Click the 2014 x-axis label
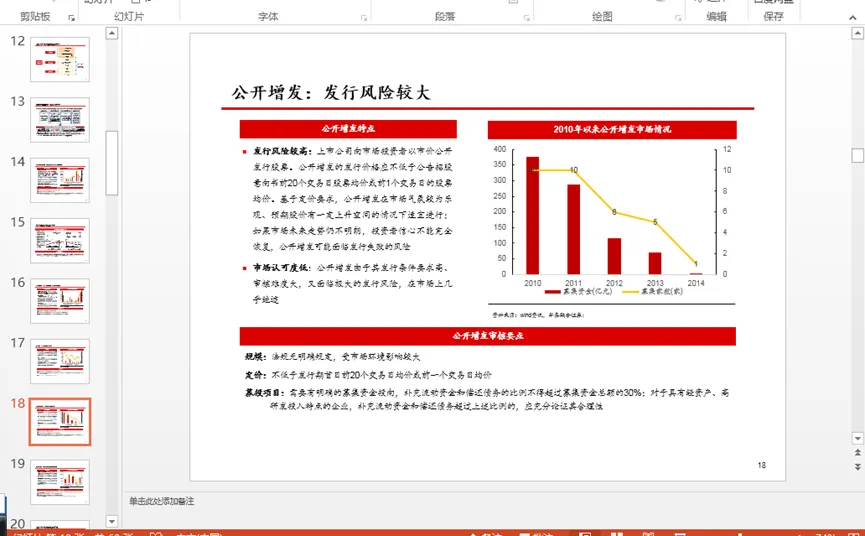This screenshot has width=865, height=536. (x=696, y=283)
